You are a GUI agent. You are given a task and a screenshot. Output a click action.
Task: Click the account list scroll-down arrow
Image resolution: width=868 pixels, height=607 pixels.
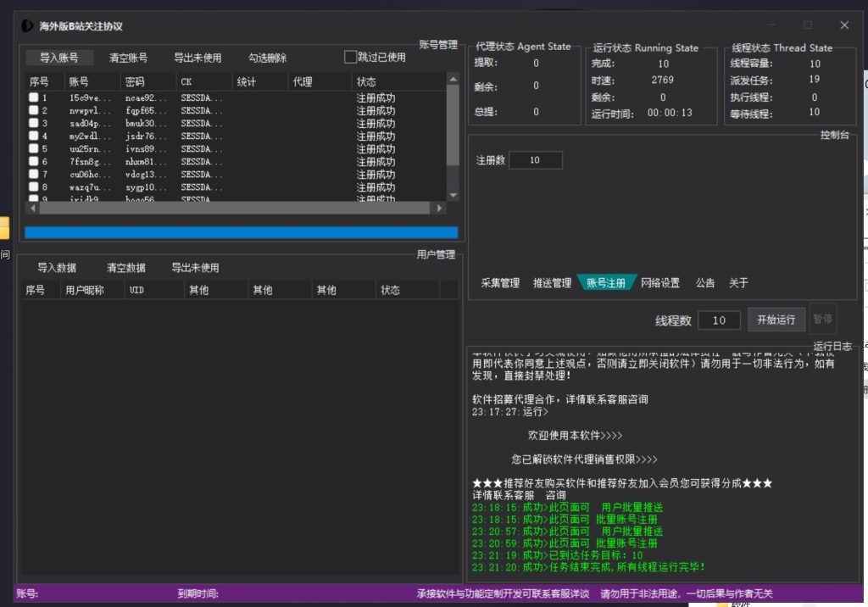[453, 195]
